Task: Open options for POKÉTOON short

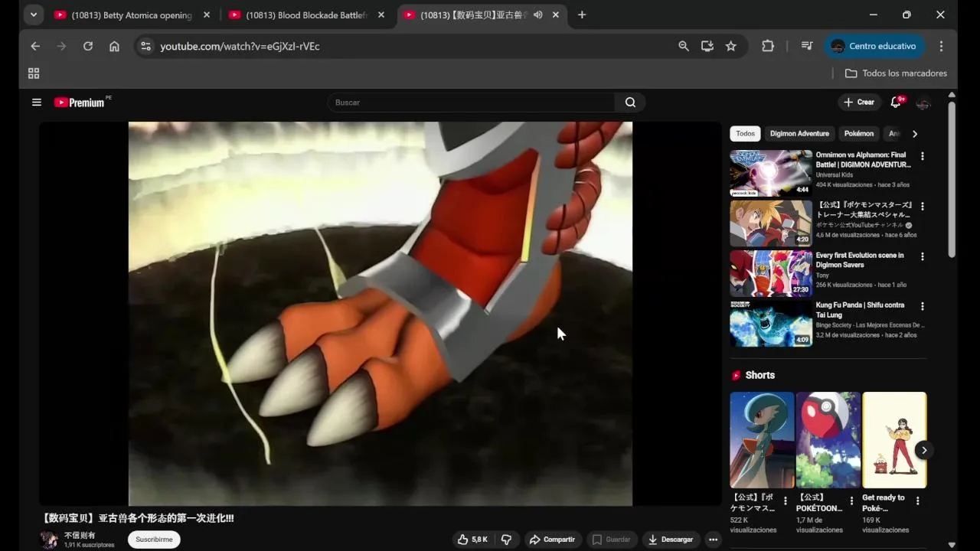Action: click(851, 501)
